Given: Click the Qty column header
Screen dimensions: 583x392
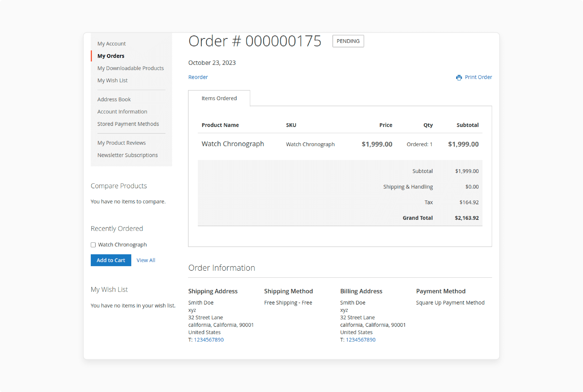Looking at the screenshot, I should coord(428,125).
